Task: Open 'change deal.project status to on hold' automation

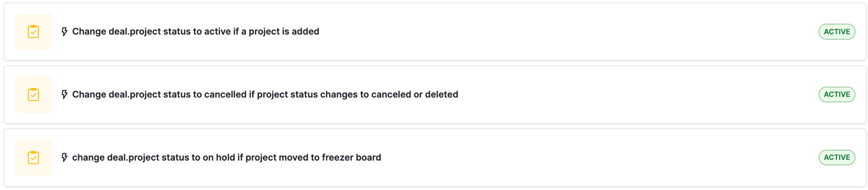Action: (x=226, y=157)
